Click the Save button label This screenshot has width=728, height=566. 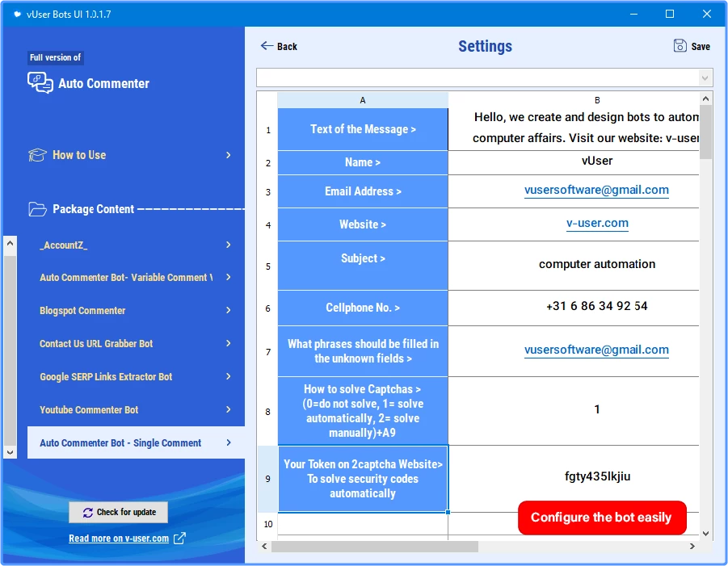tap(701, 46)
